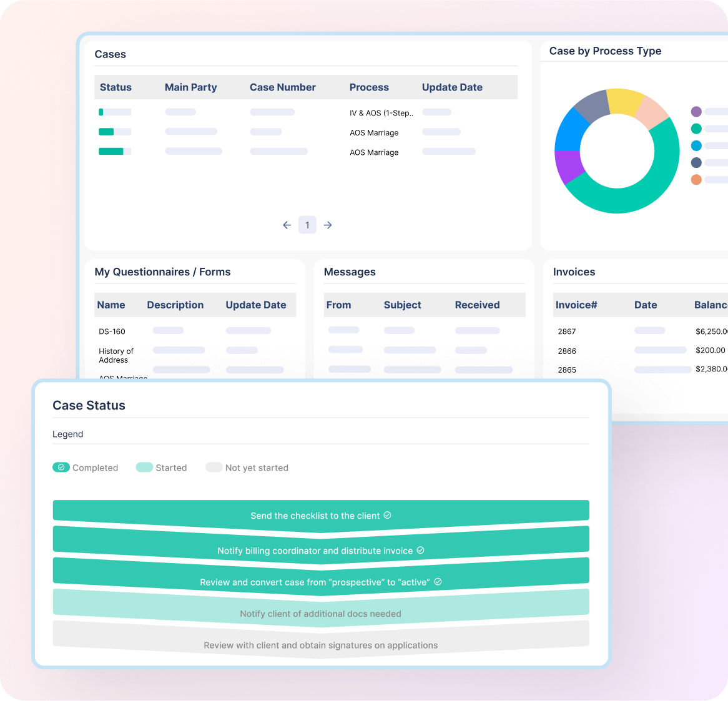728x701 pixels.
Task: Open page 1 of the Cases list
Action: tap(307, 225)
